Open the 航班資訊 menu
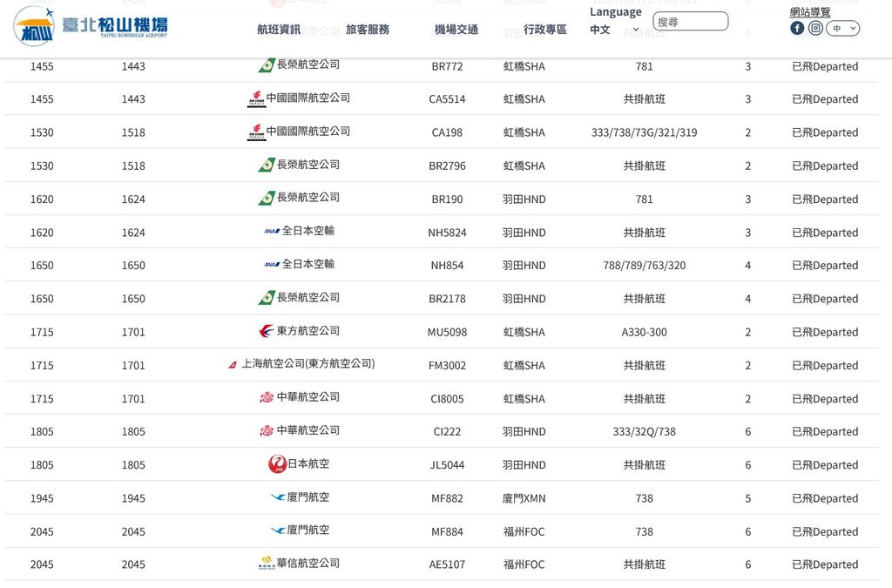892x588 pixels. (x=279, y=30)
